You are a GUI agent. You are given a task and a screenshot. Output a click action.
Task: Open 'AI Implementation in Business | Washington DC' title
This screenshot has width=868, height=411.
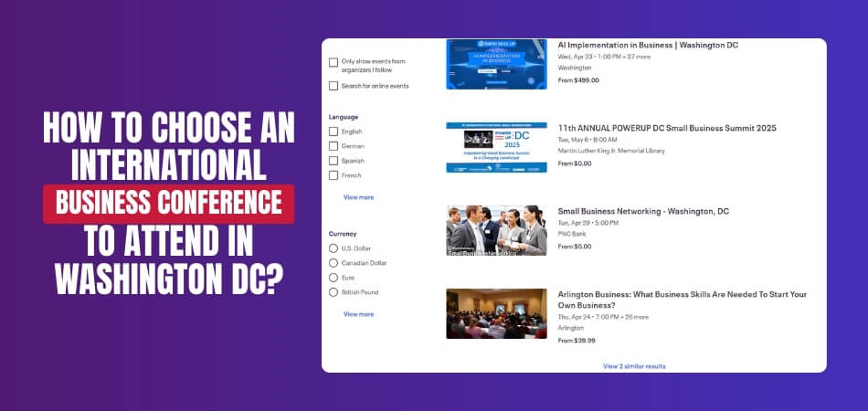pyautogui.click(x=648, y=45)
